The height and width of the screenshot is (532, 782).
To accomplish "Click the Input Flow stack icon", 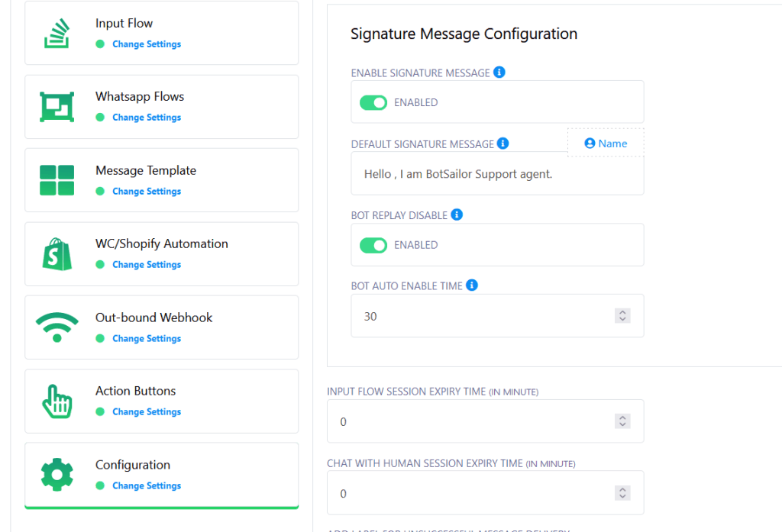I will (x=57, y=33).
